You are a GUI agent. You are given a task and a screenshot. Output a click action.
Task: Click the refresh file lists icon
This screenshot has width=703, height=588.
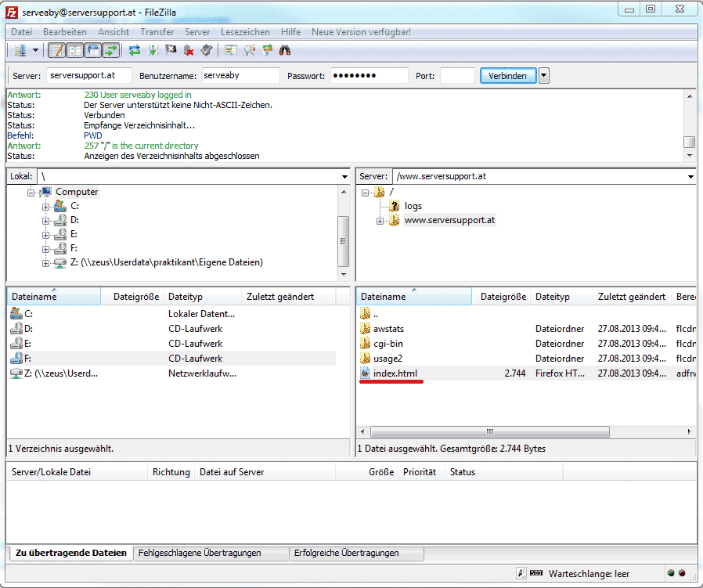coord(135,51)
